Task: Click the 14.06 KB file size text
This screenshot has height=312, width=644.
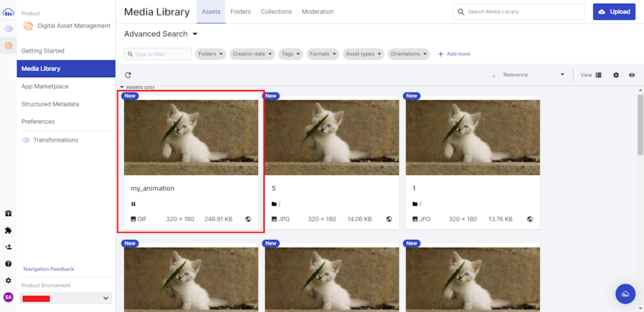Action: point(359,219)
